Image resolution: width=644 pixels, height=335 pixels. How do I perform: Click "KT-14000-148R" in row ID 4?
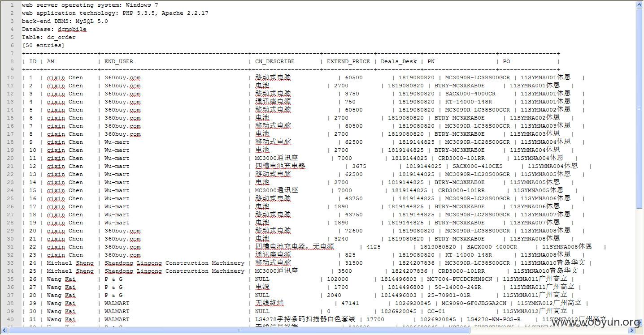point(469,102)
